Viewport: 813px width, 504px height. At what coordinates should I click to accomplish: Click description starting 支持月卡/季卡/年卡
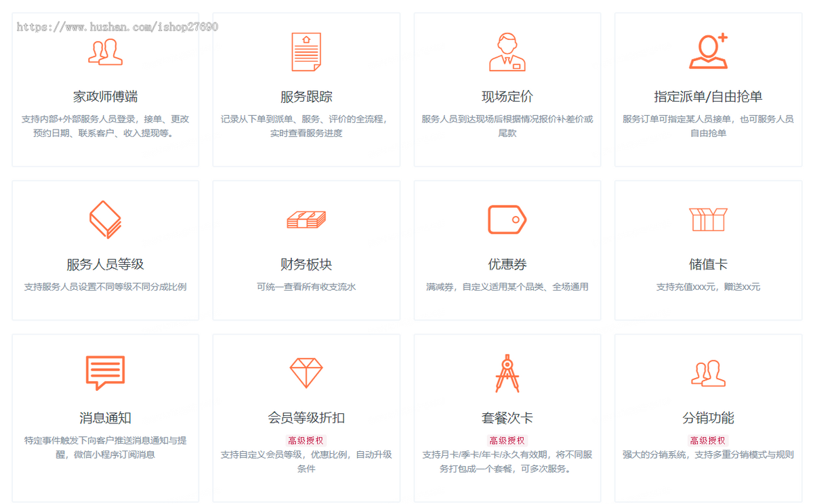click(507, 461)
